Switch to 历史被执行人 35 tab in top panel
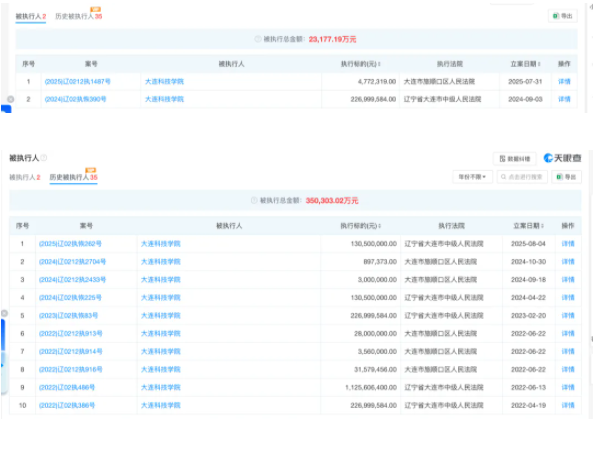The height and width of the screenshot is (462, 600). coord(78,17)
